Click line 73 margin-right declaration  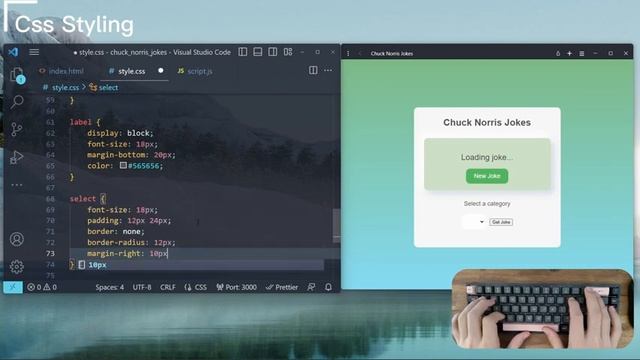[127, 253]
